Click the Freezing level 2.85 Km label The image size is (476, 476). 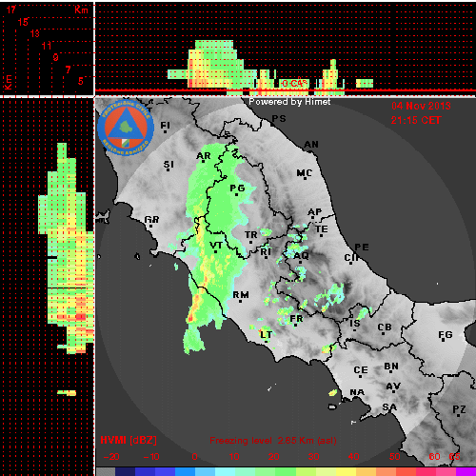point(273,441)
